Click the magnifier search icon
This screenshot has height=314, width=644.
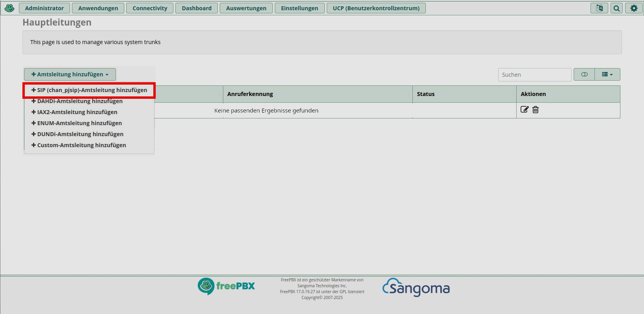[616, 8]
